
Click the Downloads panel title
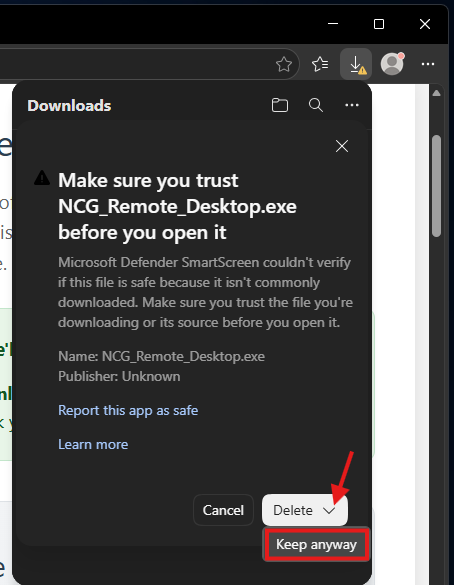click(69, 106)
